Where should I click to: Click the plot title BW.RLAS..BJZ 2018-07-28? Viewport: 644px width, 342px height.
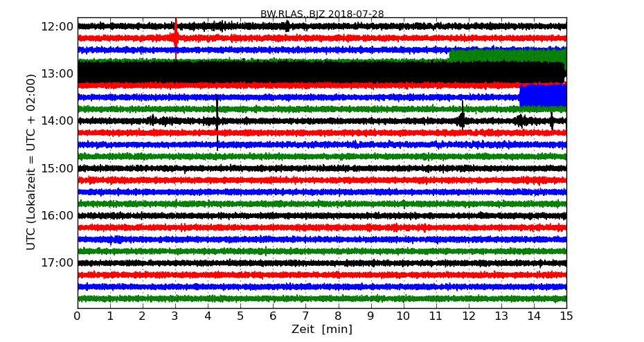point(322,14)
